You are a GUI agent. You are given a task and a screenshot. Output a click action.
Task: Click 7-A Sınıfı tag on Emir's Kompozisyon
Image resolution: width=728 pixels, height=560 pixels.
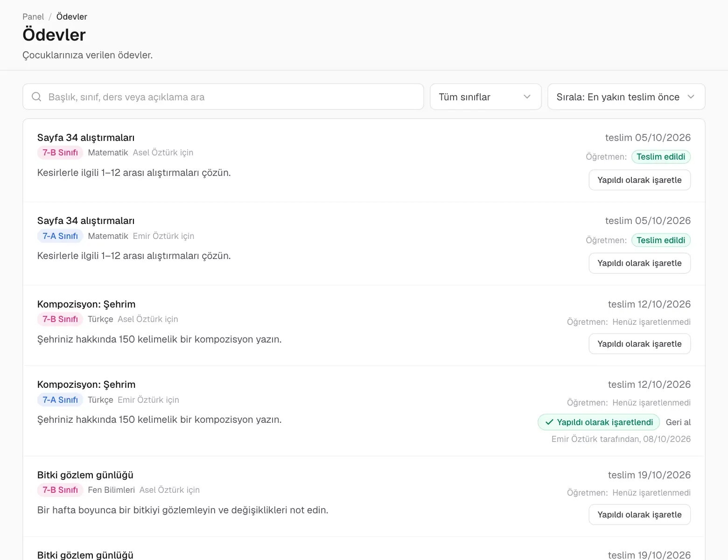(x=60, y=400)
